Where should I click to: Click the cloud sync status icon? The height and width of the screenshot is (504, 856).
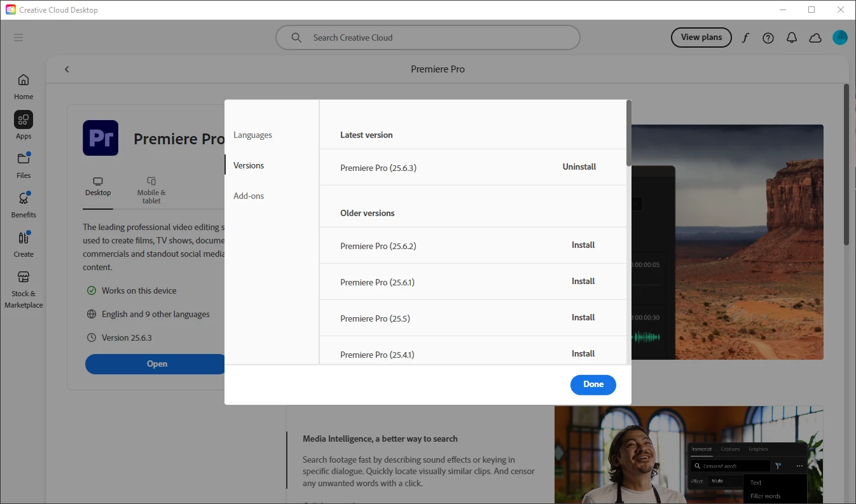[x=815, y=38]
